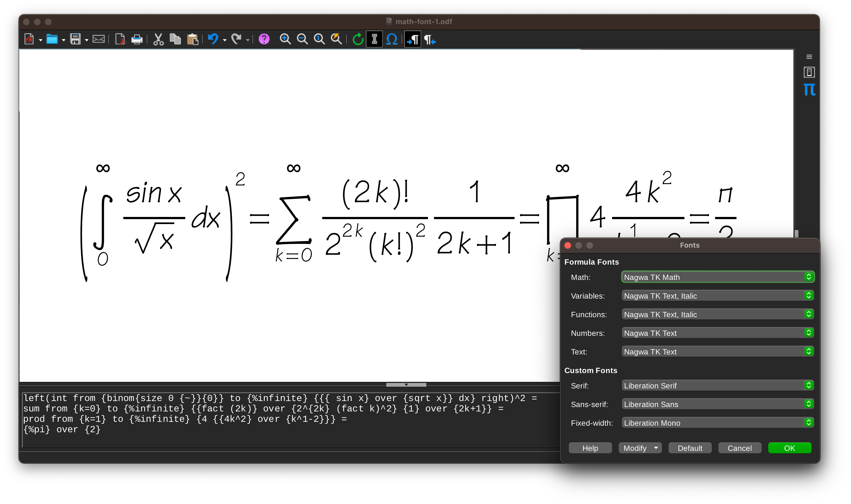Screen dimensions: 851x504
Task: Click the OK button
Action: pos(789,448)
